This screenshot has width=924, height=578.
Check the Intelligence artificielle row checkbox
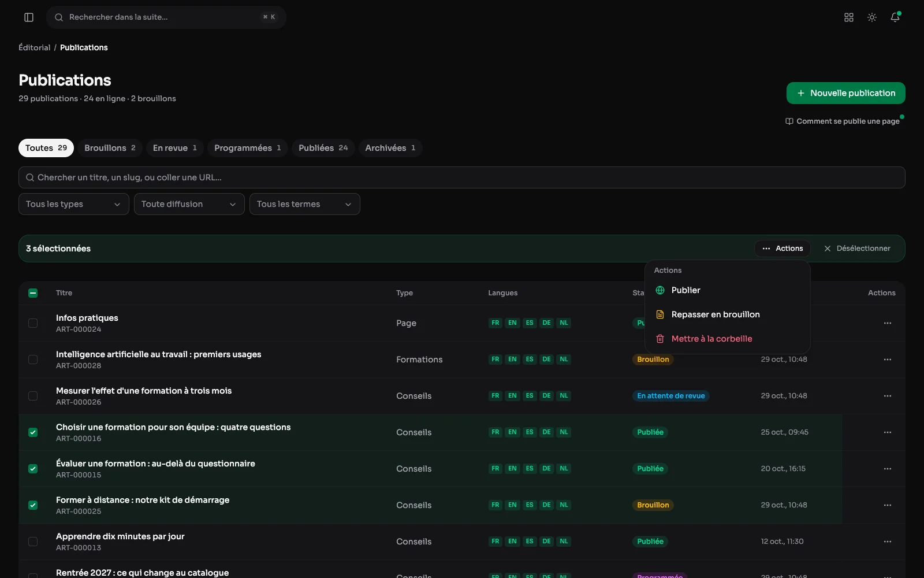pyautogui.click(x=33, y=360)
